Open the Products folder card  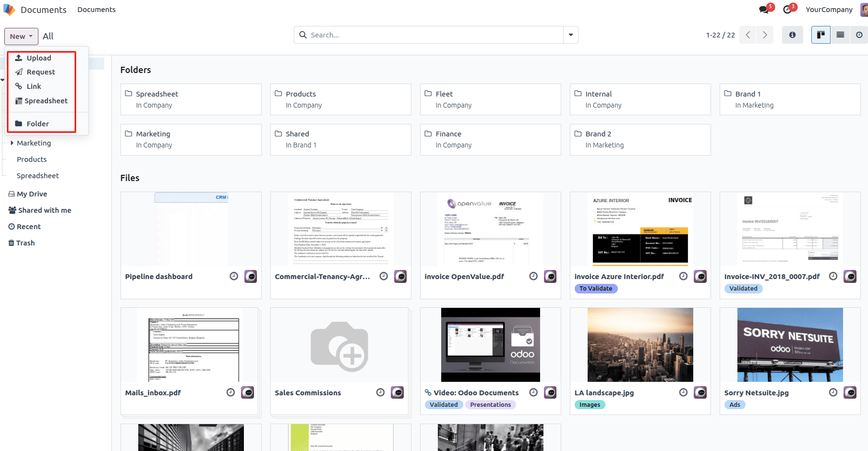(x=341, y=99)
